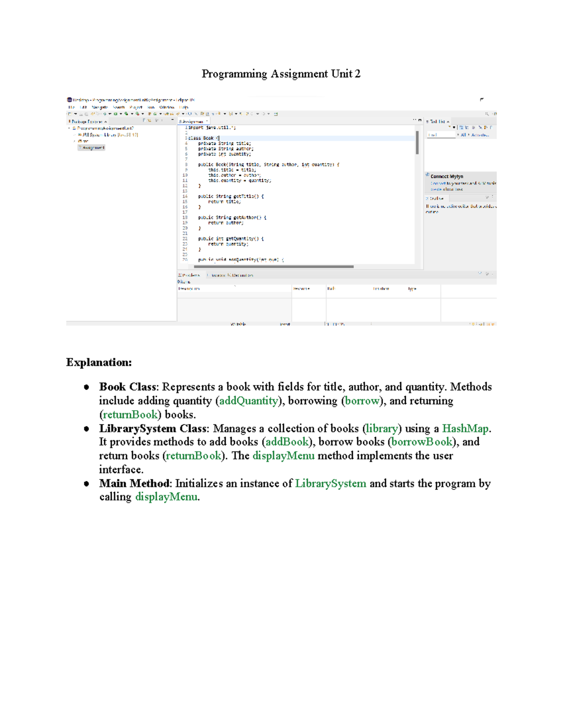The width and height of the screenshot is (563, 728).
Task: Click the Connect Mylyn icon
Action: pyautogui.click(x=427, y=175)
